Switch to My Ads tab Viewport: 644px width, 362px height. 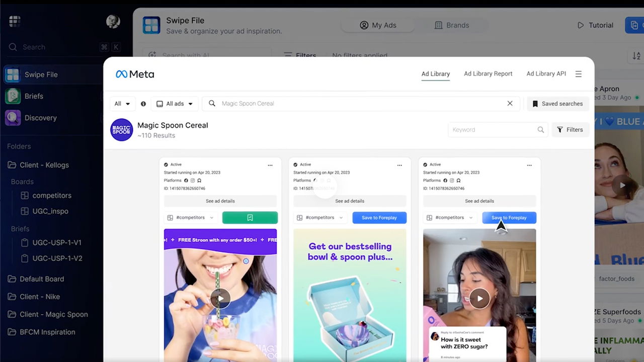377,25
